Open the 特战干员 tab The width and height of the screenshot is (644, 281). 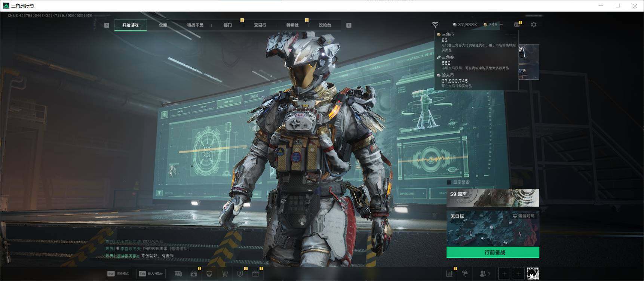click(x=195, y=25)
